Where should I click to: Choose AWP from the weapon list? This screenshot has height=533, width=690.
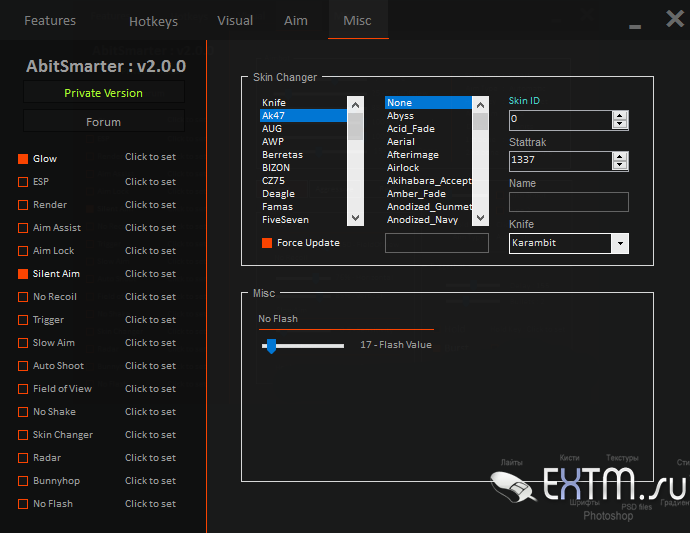coord(303,142)
